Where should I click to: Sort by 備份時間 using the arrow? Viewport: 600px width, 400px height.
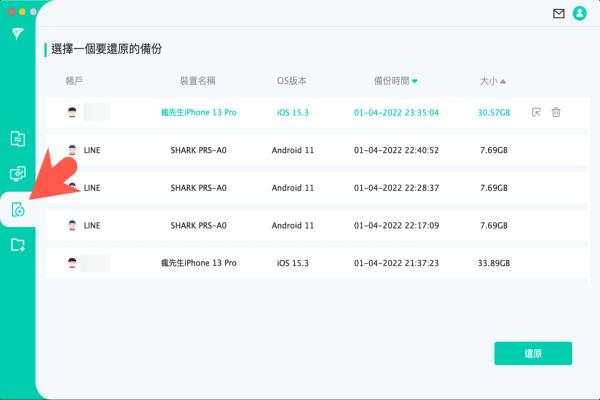point(415,80)
